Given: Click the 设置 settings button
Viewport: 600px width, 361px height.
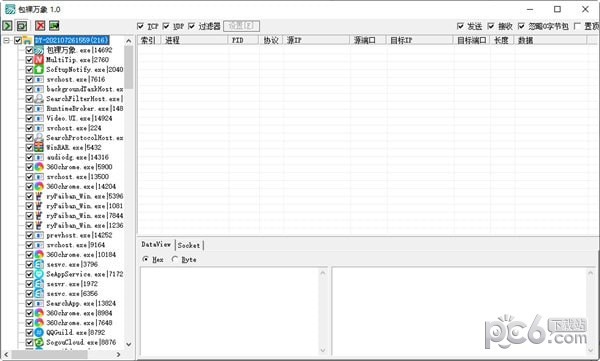Looking at the screenshot, I should pyautogui.click(x=241, y=26).
